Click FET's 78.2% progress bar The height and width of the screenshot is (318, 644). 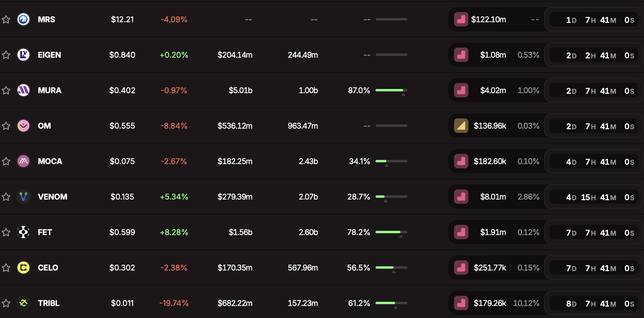click(x=391, y=232)
